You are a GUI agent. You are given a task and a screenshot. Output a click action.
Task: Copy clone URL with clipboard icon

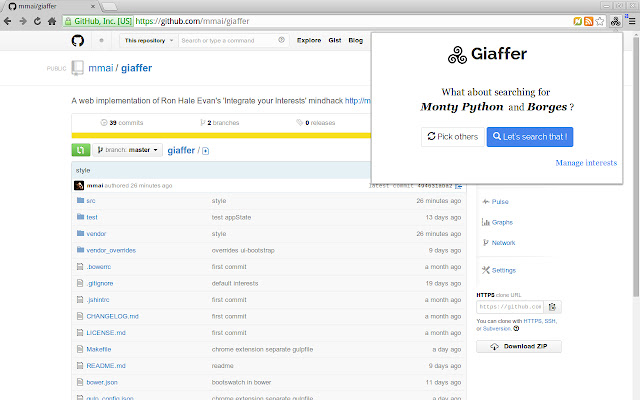(x=552, y=307)
